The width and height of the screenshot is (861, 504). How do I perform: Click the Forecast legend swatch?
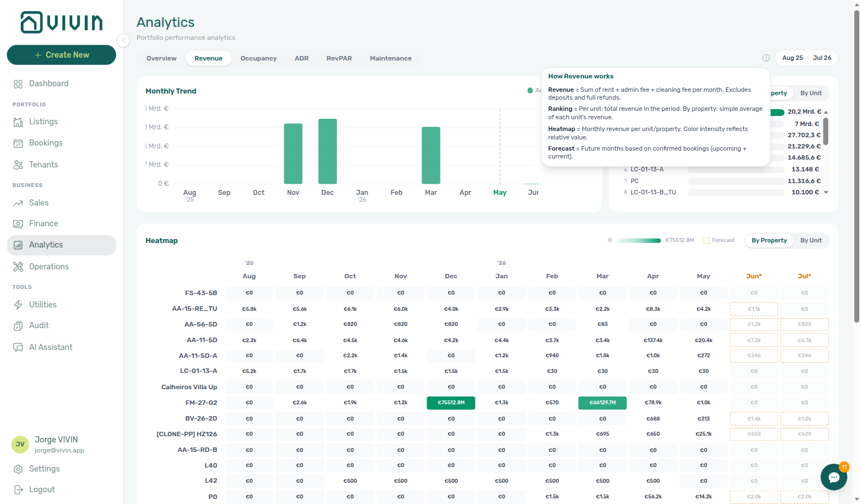tap(706, 241)
